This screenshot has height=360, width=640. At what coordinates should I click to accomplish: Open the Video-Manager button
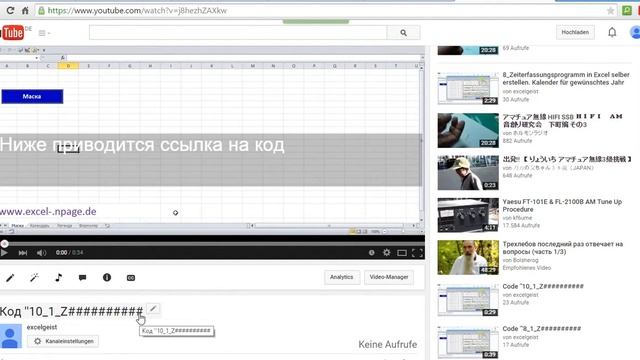pyautogui.click(x=389, y=277)
